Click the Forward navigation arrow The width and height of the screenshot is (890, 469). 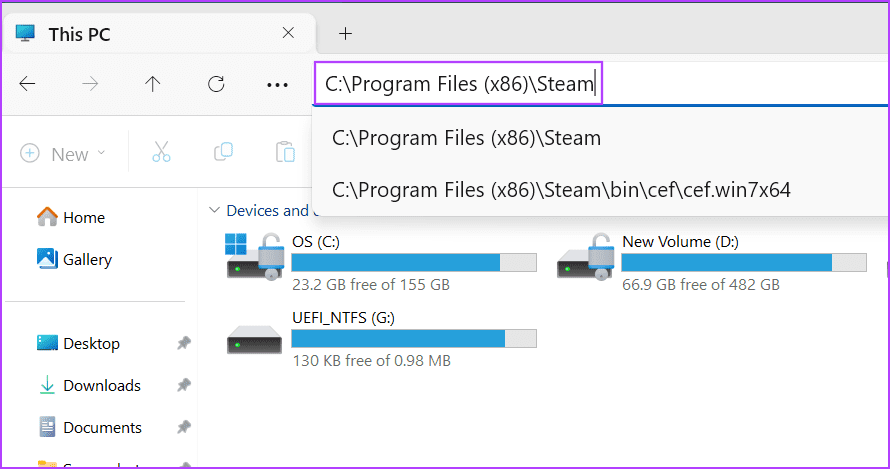pos(90,85)
